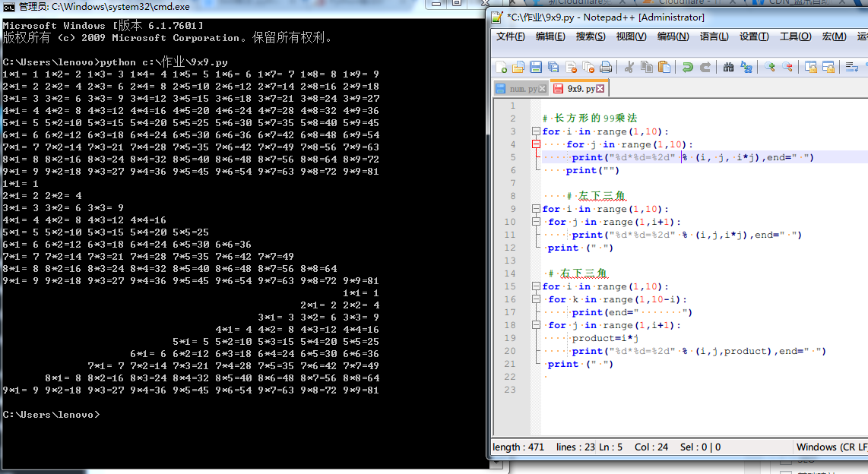Screen dimensions: 868x474
Task: Zoom in with the magnifier plus icon
Action: pos(769,68)
